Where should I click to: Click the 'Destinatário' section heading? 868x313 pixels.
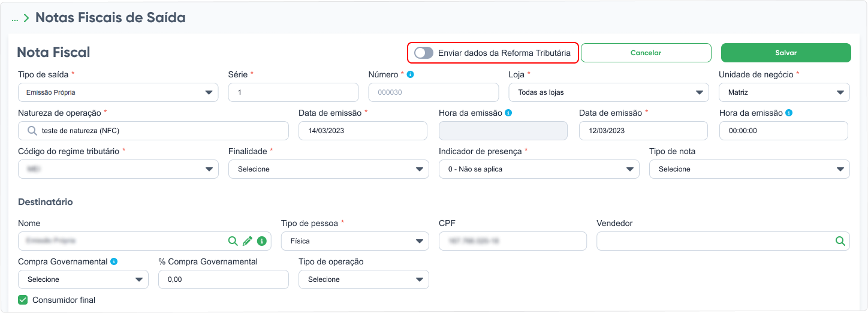click(46, 202)
